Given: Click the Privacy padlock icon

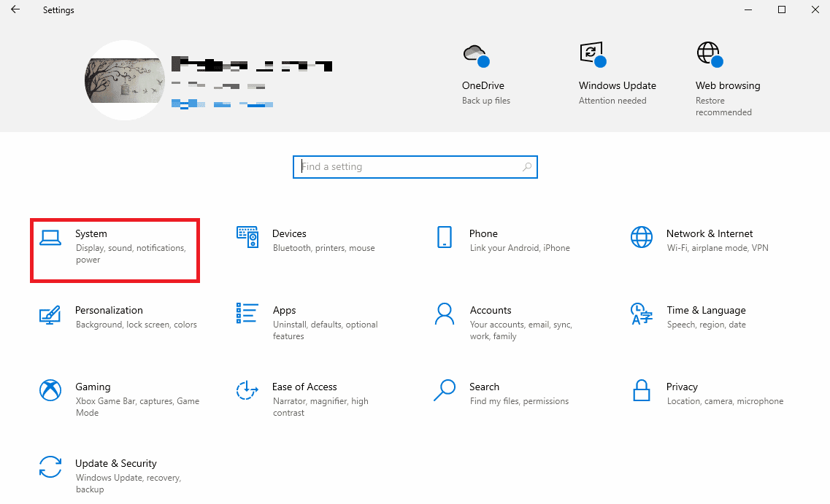Looking at the screenshot, I should coord(642,390).
